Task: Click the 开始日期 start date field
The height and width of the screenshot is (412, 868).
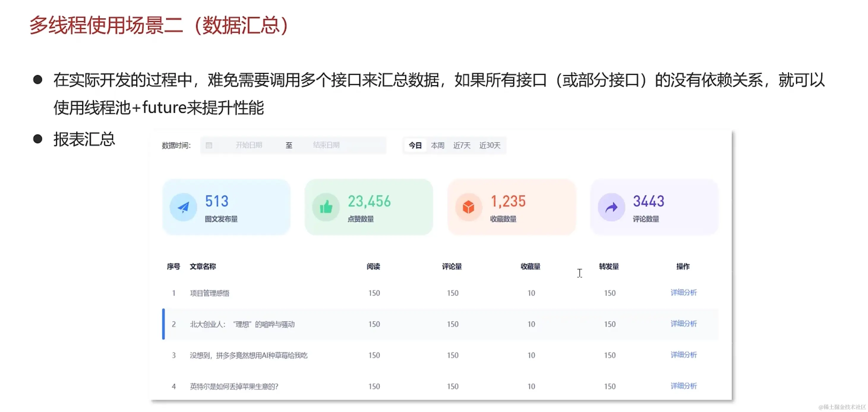Action: tap(249, 145)
